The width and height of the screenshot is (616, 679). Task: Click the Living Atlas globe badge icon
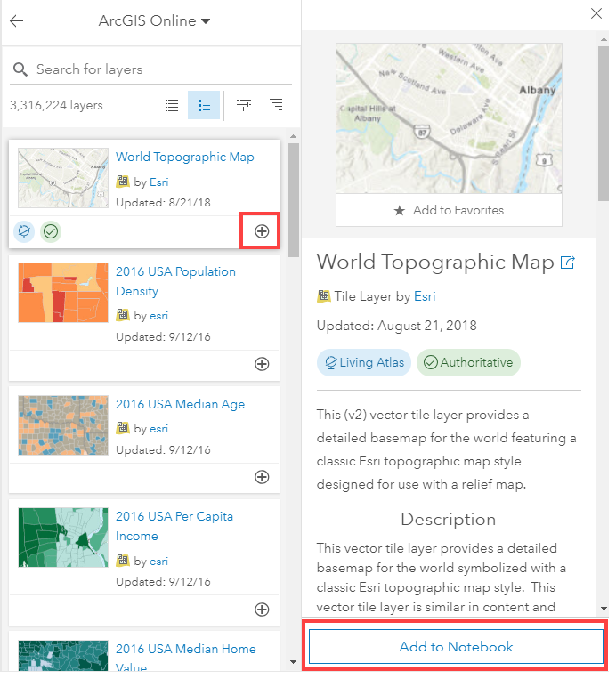(24, 231)
